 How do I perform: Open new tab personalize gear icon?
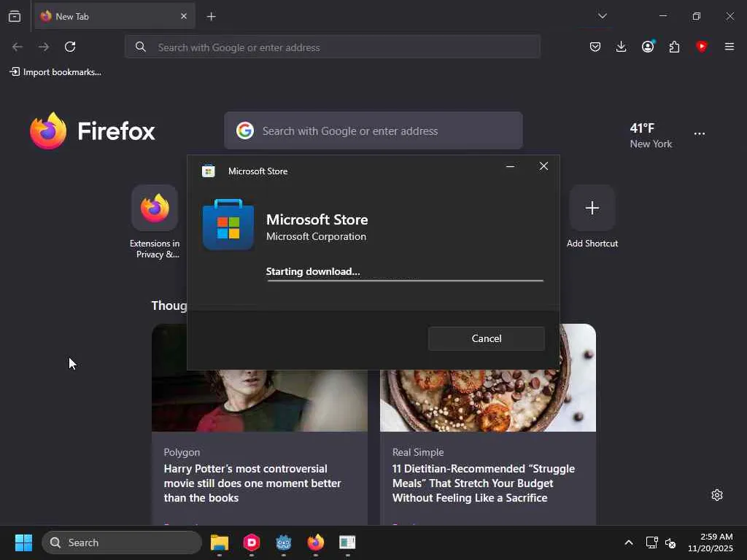(x=716, y=495)
